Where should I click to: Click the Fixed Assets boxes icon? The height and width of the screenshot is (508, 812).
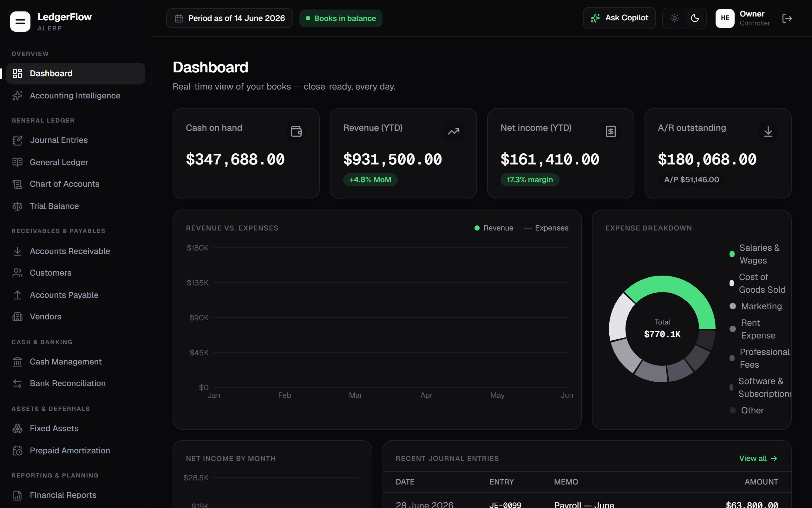pyautogui.click(x=17, y=428)
